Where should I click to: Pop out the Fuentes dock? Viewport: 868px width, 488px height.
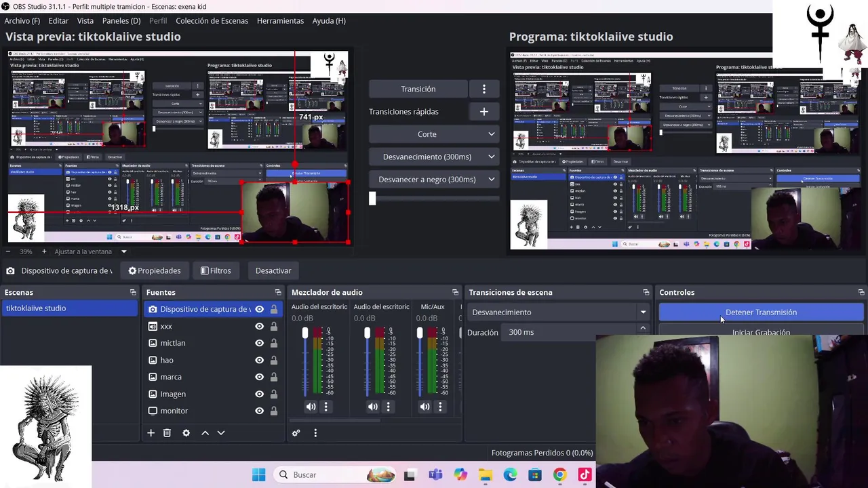pos(278,292)
